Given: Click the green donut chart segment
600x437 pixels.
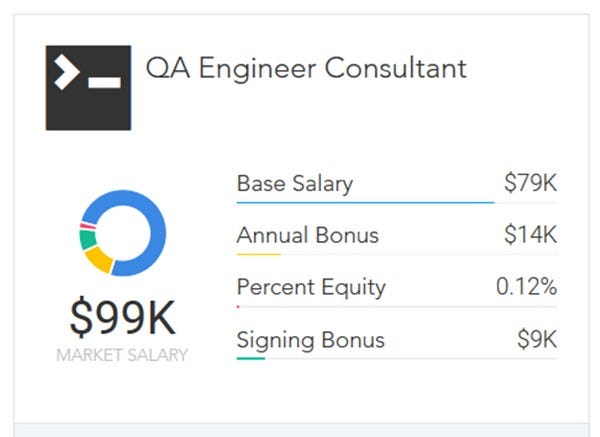Looking at the screenshot, I should pyautogui.click(x=88, y=240).
